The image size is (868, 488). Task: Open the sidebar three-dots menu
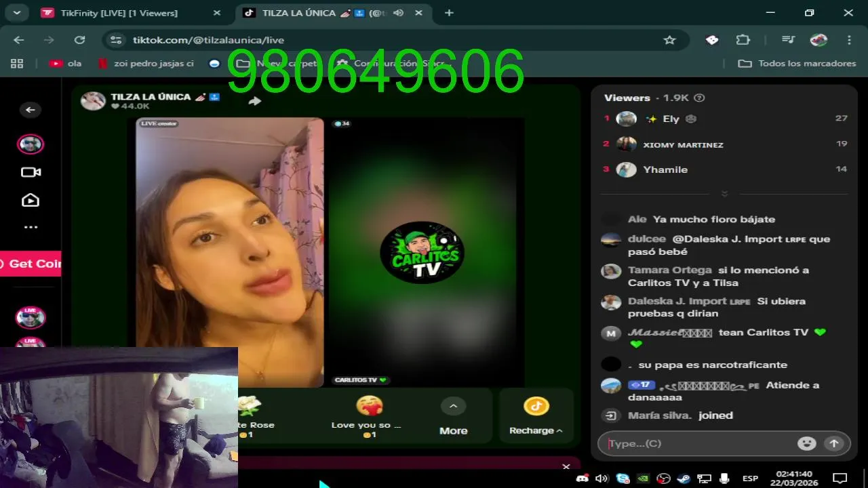pyautogui.click(x=31, y=228)
